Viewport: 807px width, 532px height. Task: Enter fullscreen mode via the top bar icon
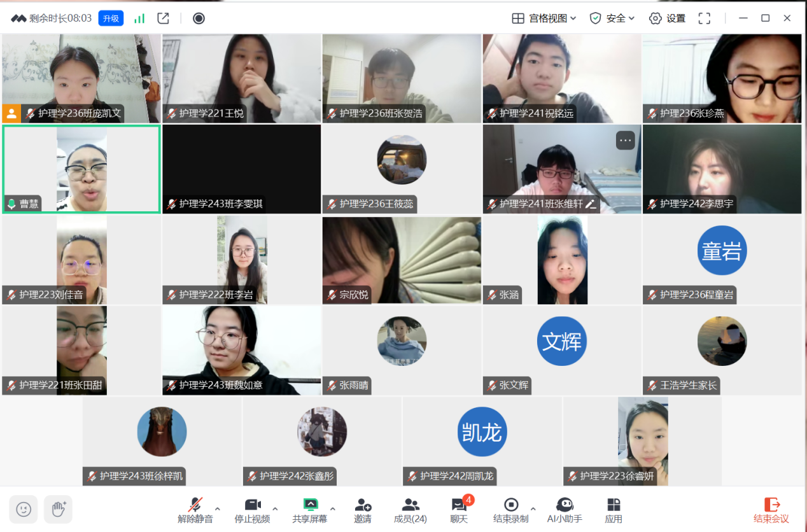click(704, 18)
